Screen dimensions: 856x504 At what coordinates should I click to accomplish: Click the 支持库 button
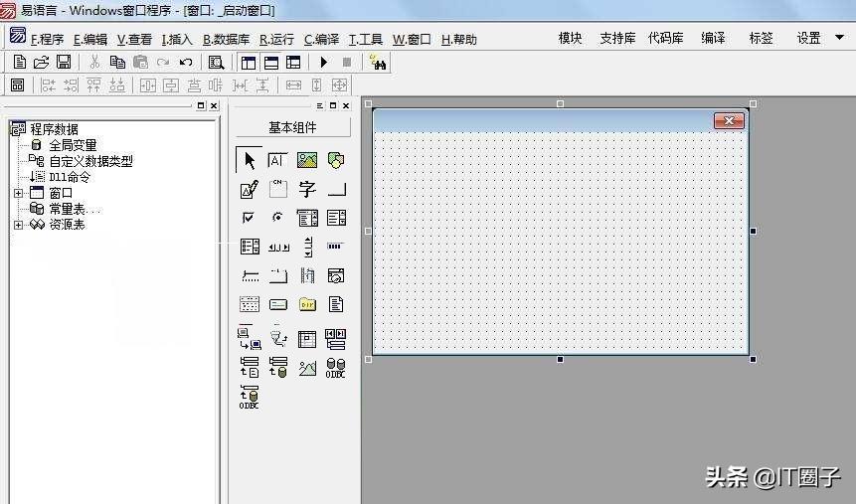click(x=617, y=38)
